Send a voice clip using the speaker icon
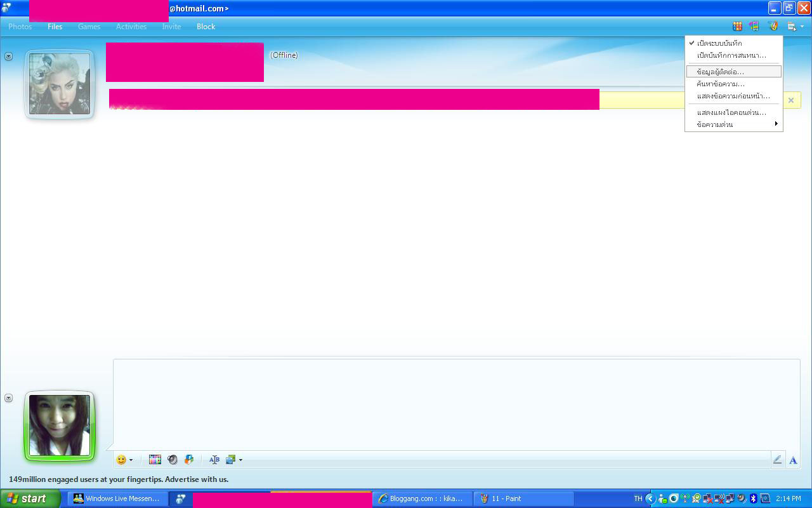 [171, 459]
